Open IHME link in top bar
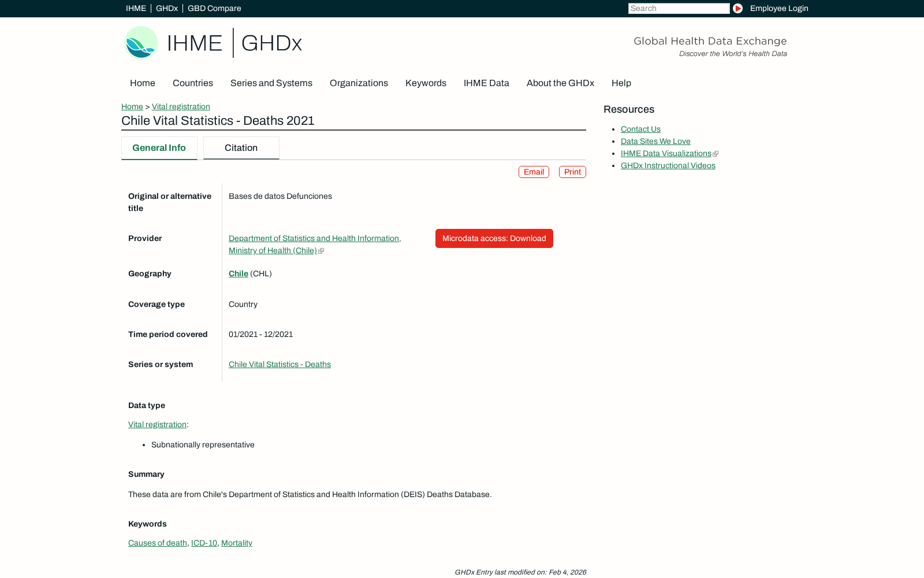Viewport: 924px width, 578px height. [x=136, y=8]
